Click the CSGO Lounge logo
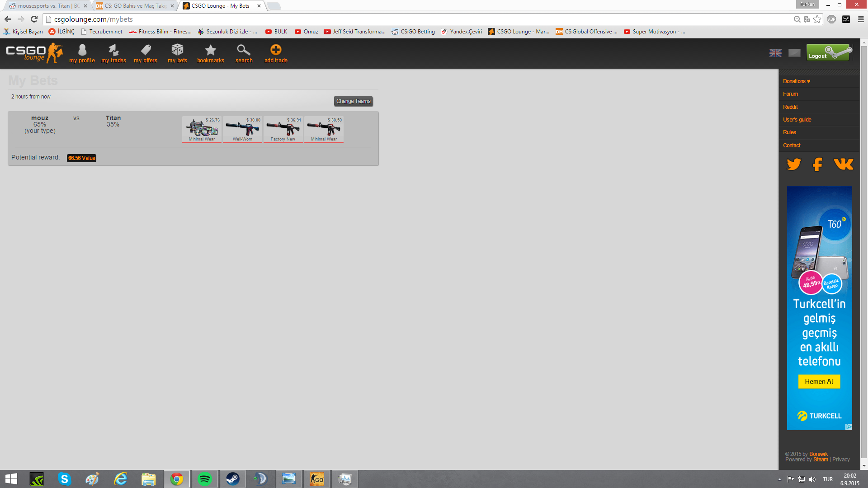This screenshot has height=488, width=868. [34, 53]
